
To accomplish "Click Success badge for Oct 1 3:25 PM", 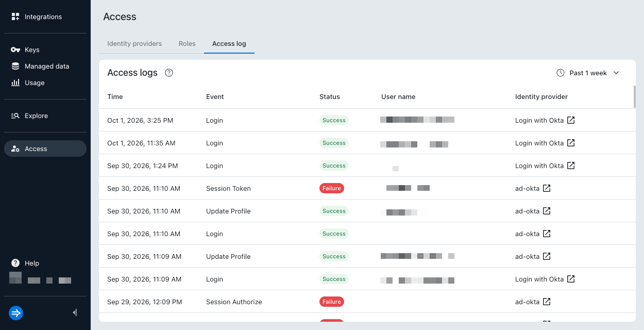I will [334, 120].
